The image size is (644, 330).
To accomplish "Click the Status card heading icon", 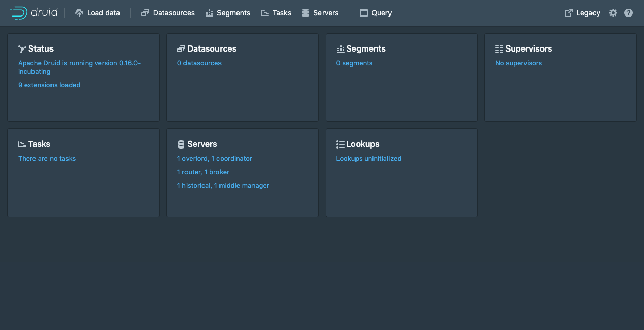I will [x=22, y=49].
